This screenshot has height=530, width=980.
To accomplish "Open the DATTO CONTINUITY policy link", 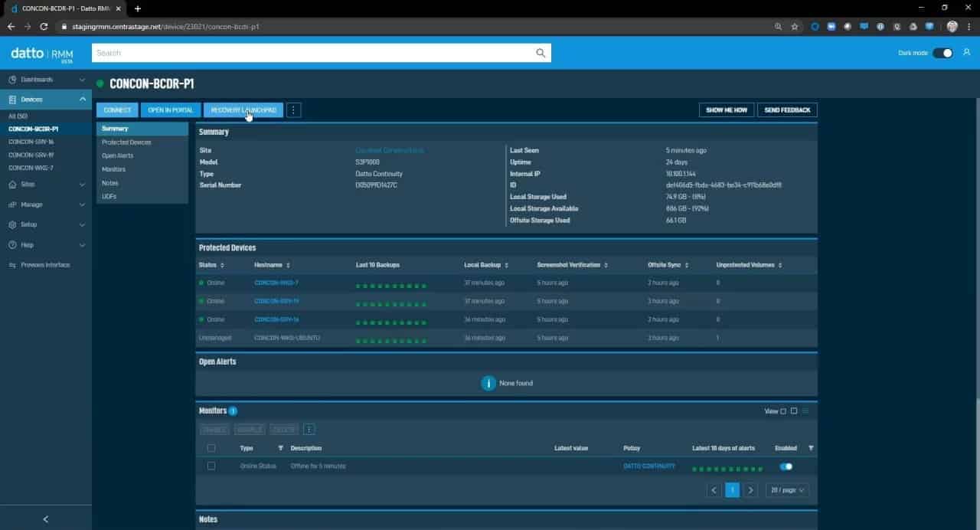I will click(649, 466).
